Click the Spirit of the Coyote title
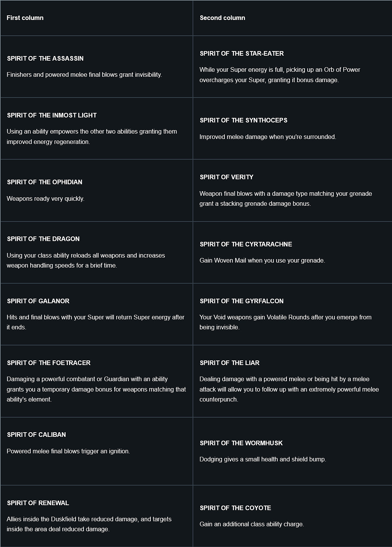The height and width of the screenshot is (547, 392). pyautogui.click(x=236, y=508)
